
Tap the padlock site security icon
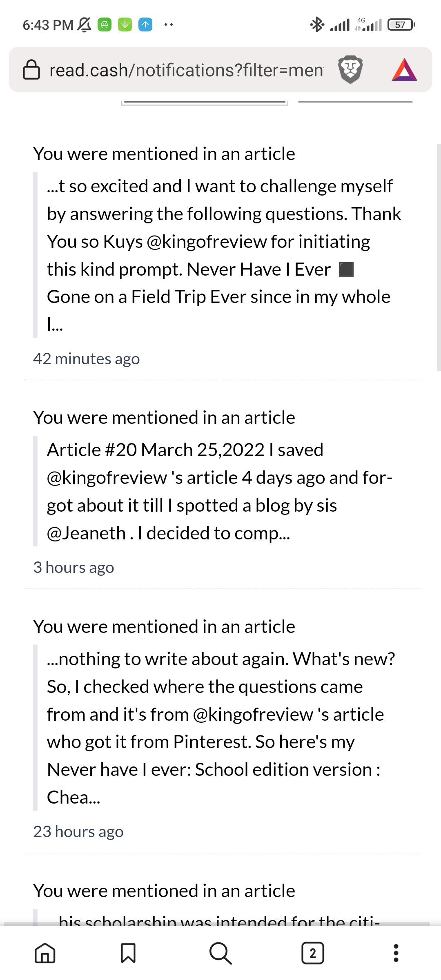[31, 69]
